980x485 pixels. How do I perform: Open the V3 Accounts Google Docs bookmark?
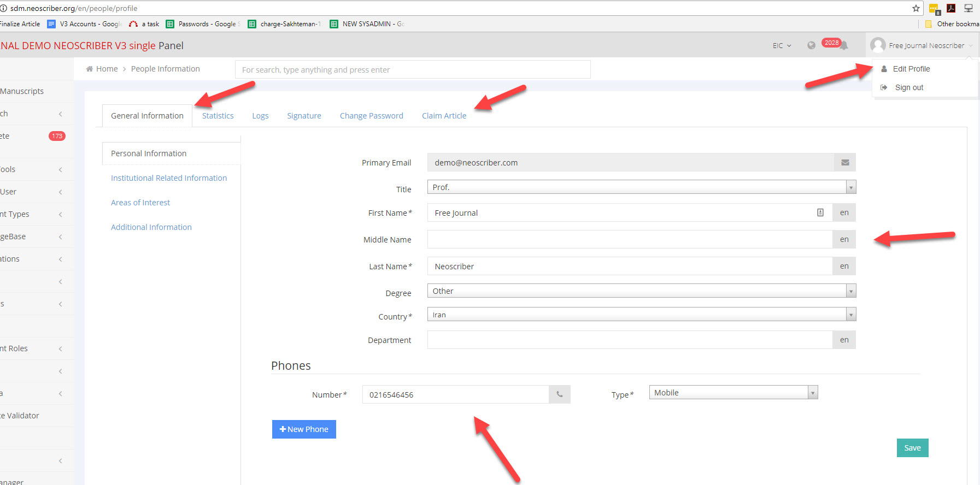(85, 24)
